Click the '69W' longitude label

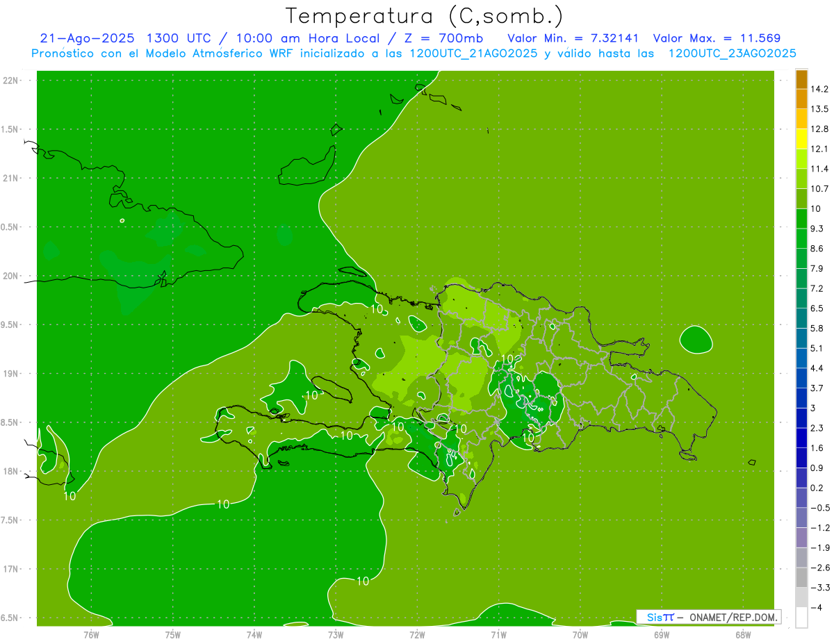click(x=662, y=634)
